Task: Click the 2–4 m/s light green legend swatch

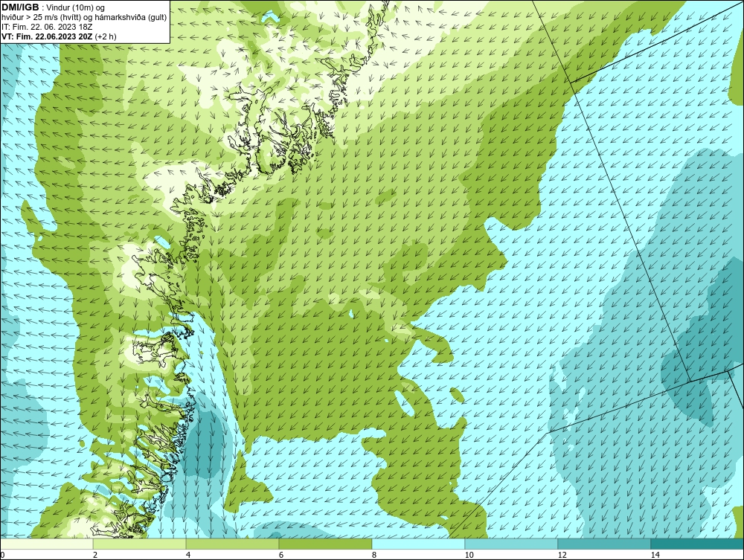Action: [x=140, y=544]
